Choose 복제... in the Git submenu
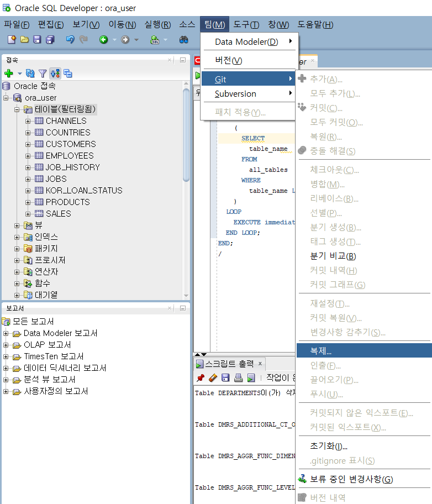This screenshot has height=504, width=432. coord(364,350)
